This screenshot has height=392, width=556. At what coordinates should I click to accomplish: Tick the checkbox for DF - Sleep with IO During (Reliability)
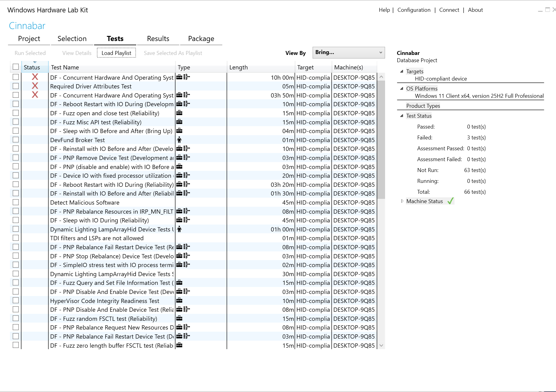click(x=16, y=220)
